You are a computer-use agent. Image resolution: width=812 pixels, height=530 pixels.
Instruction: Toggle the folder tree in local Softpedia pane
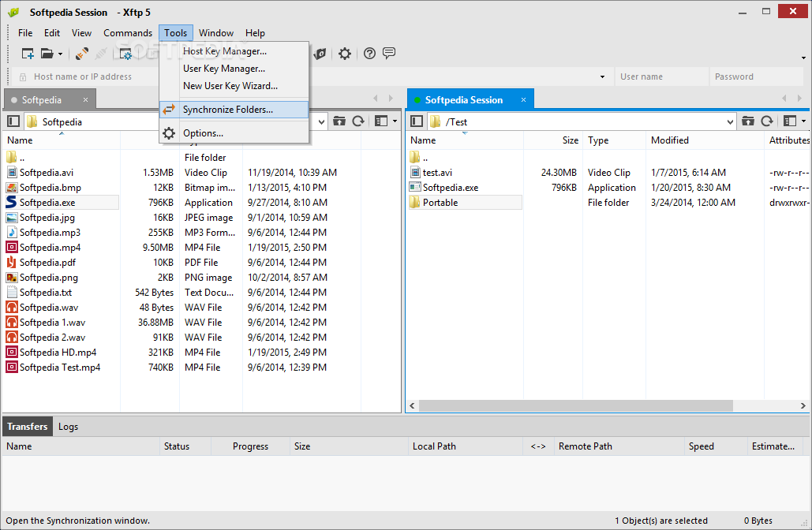[x=13, y=121]
